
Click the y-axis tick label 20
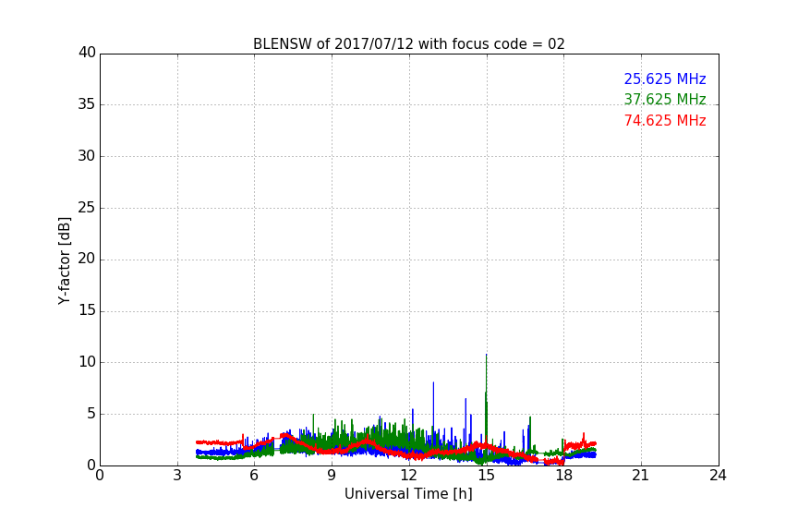coord(87,259)
